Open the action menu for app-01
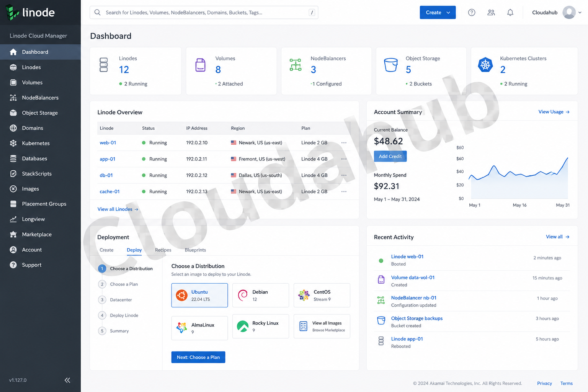The image size is (588, 392). (344, 159)
